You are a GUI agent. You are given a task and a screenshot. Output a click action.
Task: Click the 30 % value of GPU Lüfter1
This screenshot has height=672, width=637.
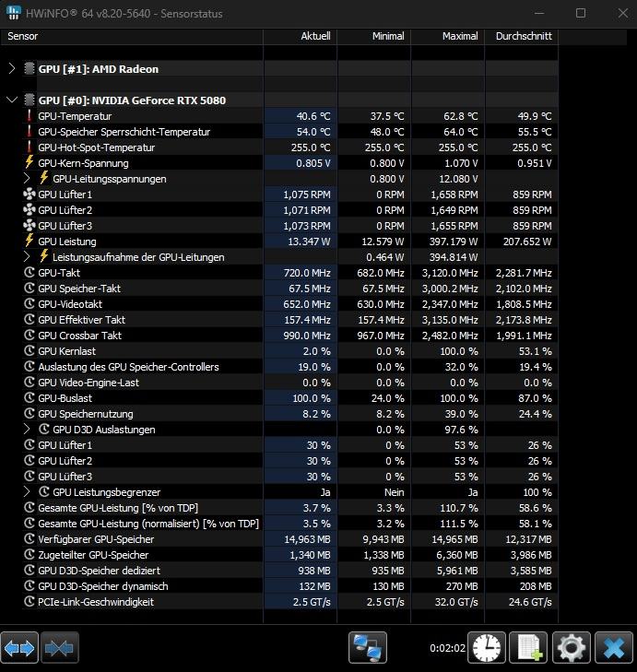tap(319, 445)
